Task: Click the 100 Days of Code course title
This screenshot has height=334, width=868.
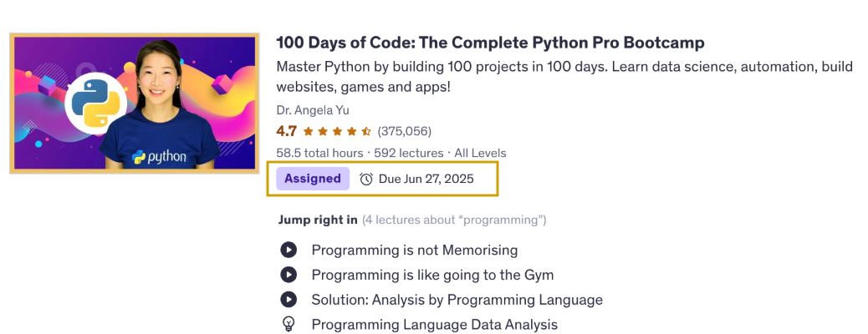Action: point(490,43)
